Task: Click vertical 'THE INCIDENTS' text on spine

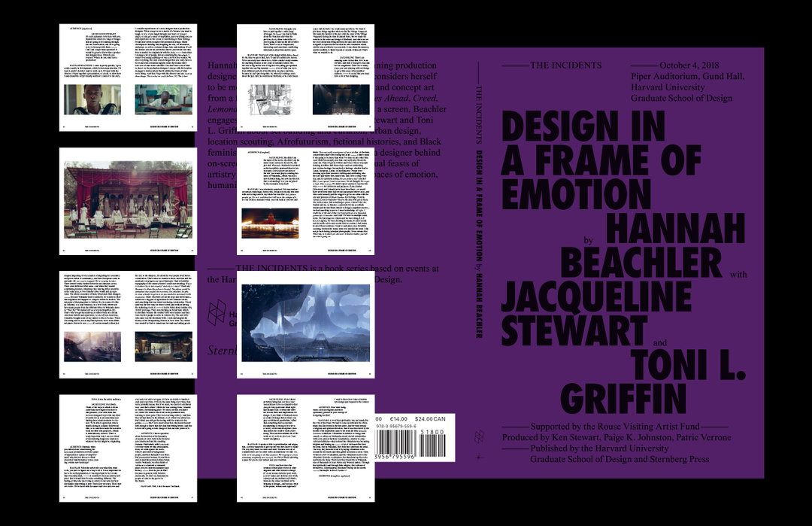Action: [x=480, y=114]
